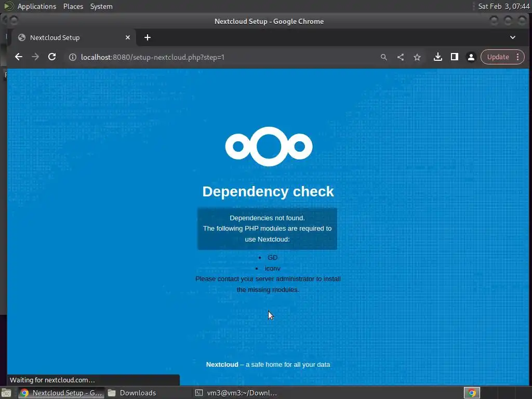532x399 pixels.
Task: Open the Places menu
Action: point(73,6)
